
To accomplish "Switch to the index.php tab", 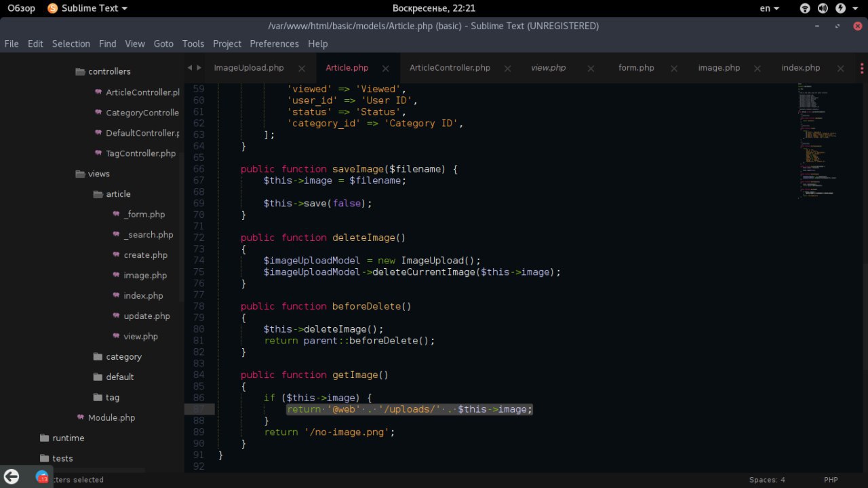I will click(x=801, y=68).
